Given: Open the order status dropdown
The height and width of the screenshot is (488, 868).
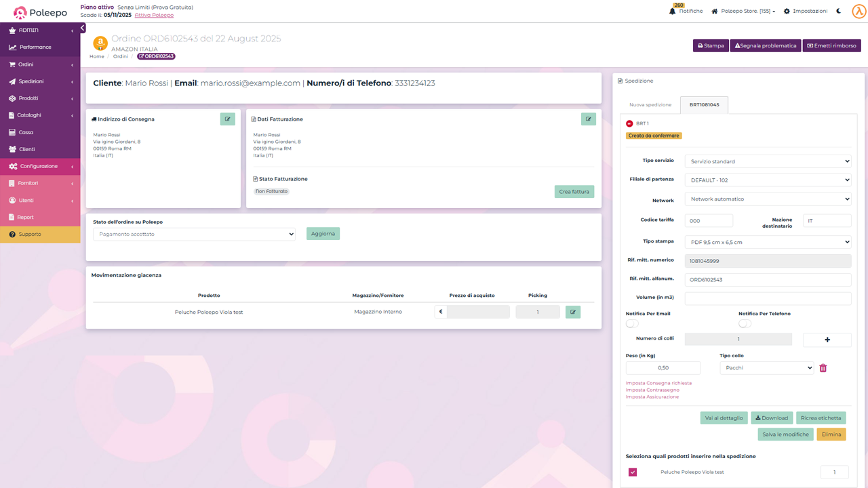Looking at the screenshot, I should 194,234.
